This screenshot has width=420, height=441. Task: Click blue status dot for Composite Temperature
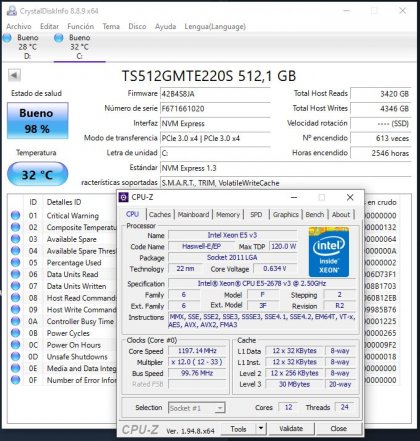15,227
